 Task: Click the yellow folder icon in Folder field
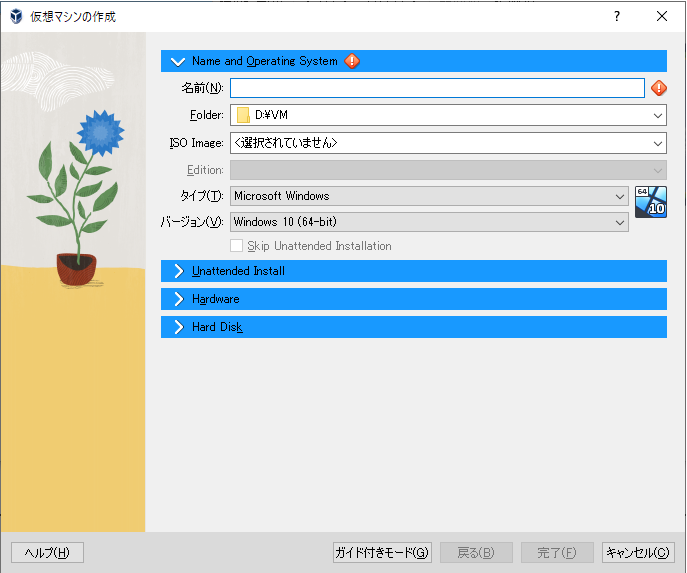[243, 115]
